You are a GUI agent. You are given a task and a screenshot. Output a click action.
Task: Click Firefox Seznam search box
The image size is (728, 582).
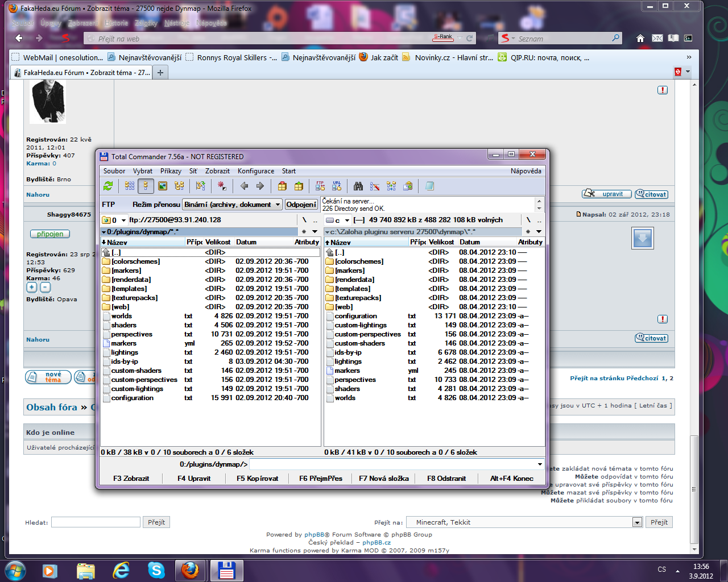(560, 39)
